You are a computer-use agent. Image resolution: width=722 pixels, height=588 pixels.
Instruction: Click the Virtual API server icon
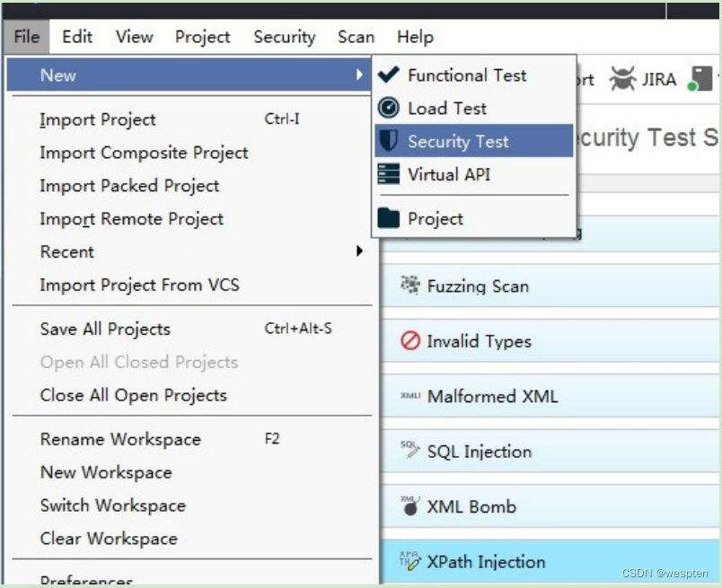389,174
